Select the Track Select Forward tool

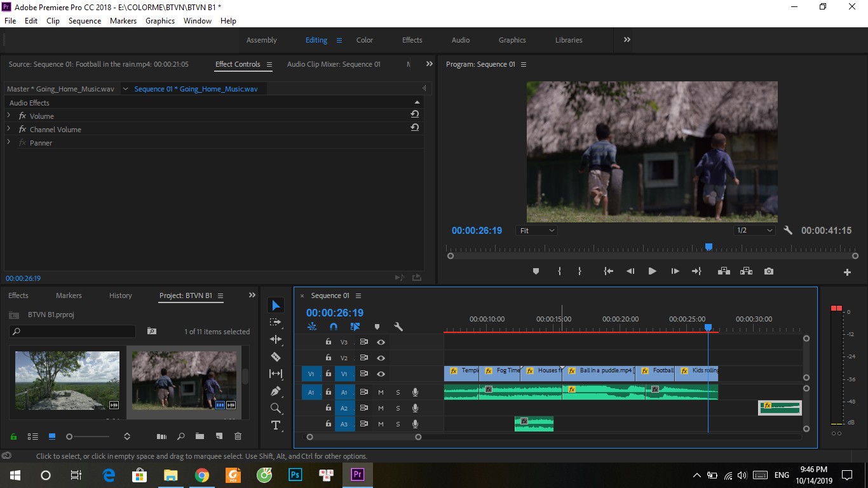[276, 322]
